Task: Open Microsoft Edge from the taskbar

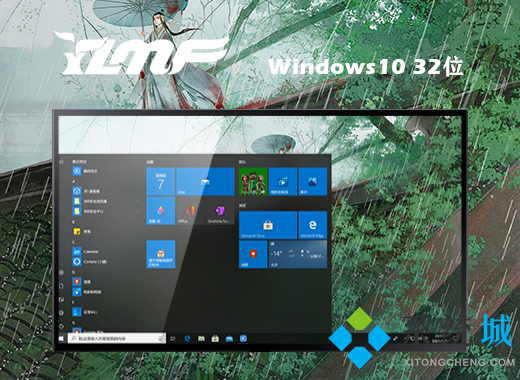Action: 187,339
